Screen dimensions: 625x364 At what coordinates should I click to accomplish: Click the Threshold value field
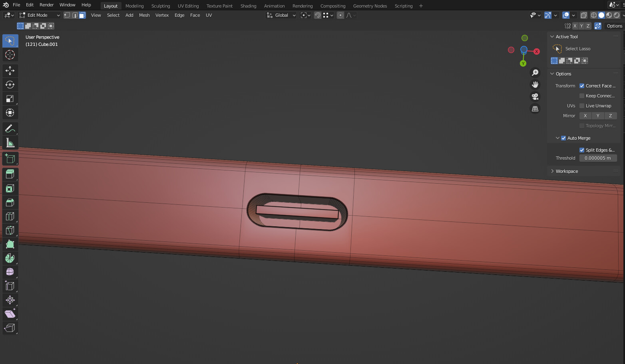tap(598, 158)
